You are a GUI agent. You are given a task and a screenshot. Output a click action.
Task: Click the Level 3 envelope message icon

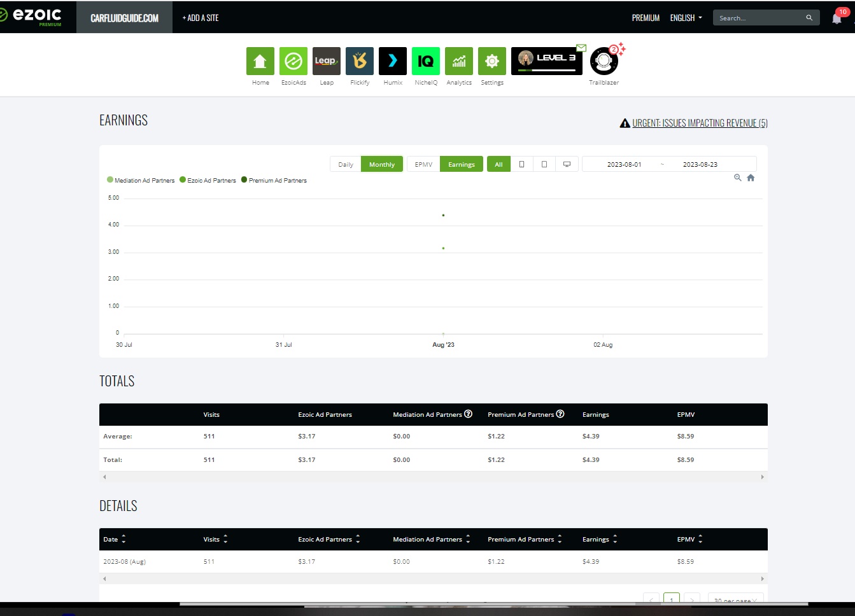click(x=581, y=48)
